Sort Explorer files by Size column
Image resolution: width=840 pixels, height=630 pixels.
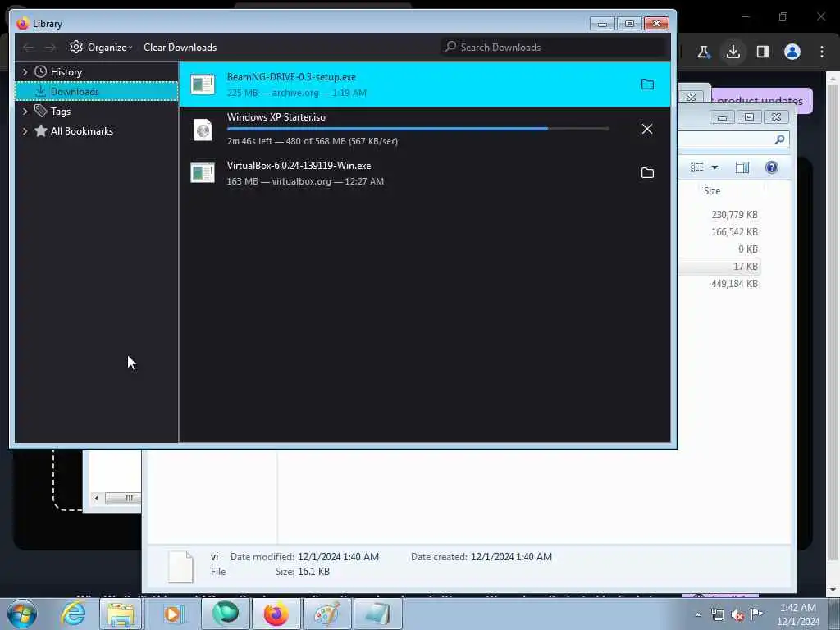[x=712, y=191]
